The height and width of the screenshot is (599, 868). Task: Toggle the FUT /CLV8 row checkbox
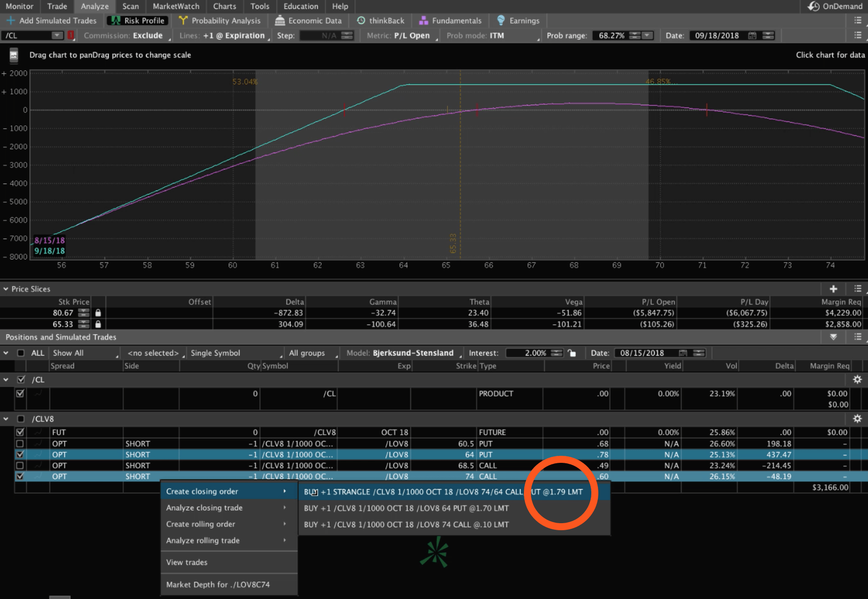coord(20,432)
